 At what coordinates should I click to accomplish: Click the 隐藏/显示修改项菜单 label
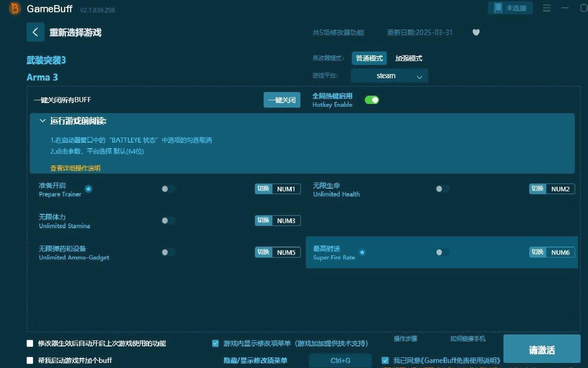[x=255, y=361]
